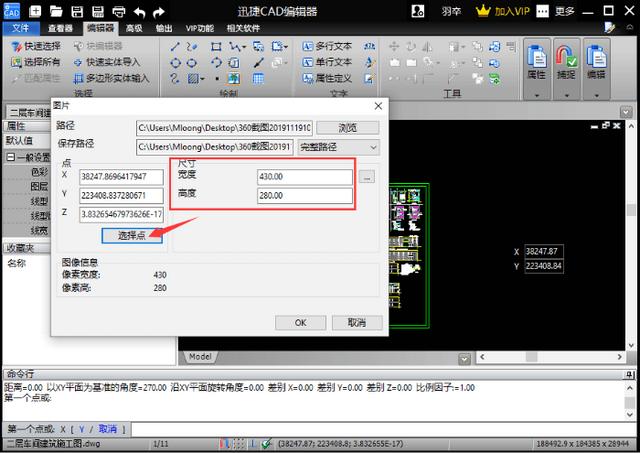Click the Y option in command prompt

[x=82, y=429]
